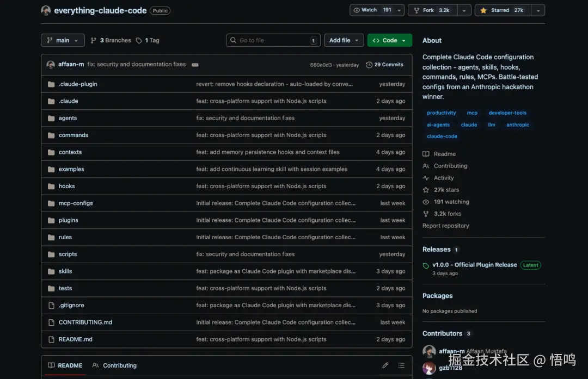
Task: Open the .claude-plugin folder
Action: [78, 84]
